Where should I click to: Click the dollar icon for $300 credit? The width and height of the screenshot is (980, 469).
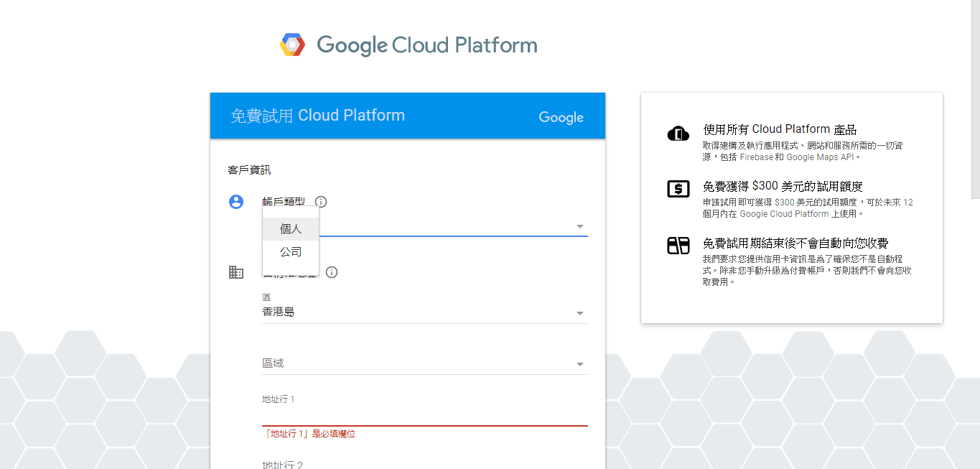pyautogui.click(x=678, y=189)
